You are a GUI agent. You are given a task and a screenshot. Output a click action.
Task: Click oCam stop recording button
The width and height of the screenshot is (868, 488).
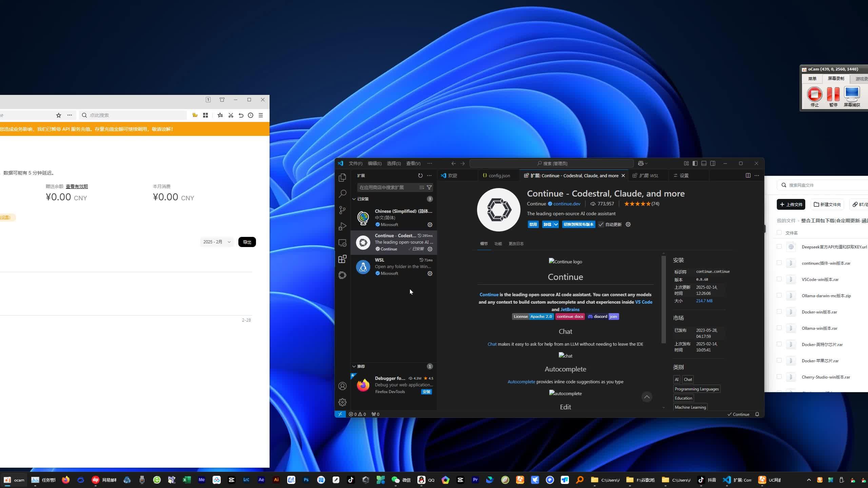pyautogui.click(x=814, y=95)
